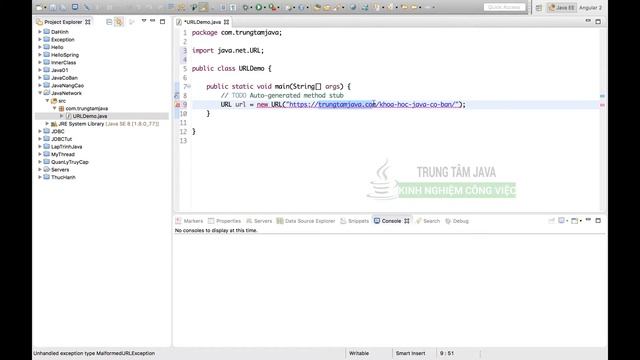Expand the DaHinh project
The image size is (640, 360).
click(40, 32)
